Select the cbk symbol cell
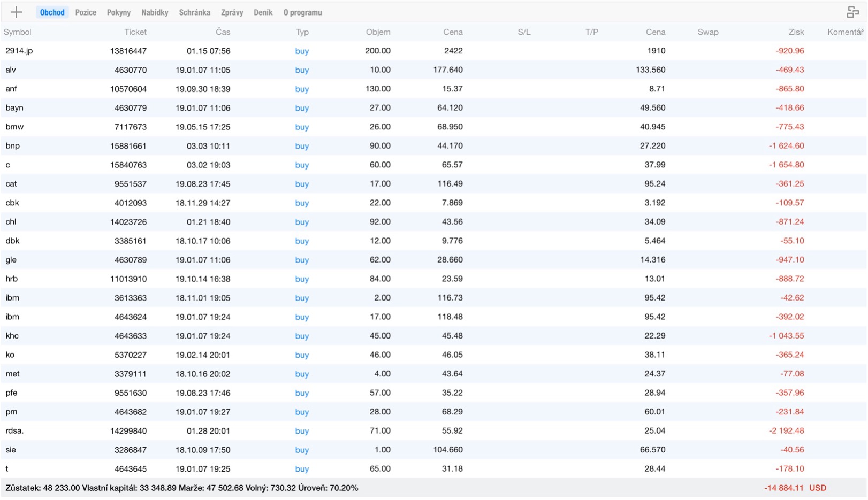Screen dimensions: 868x500 click(x=12, y=203)
